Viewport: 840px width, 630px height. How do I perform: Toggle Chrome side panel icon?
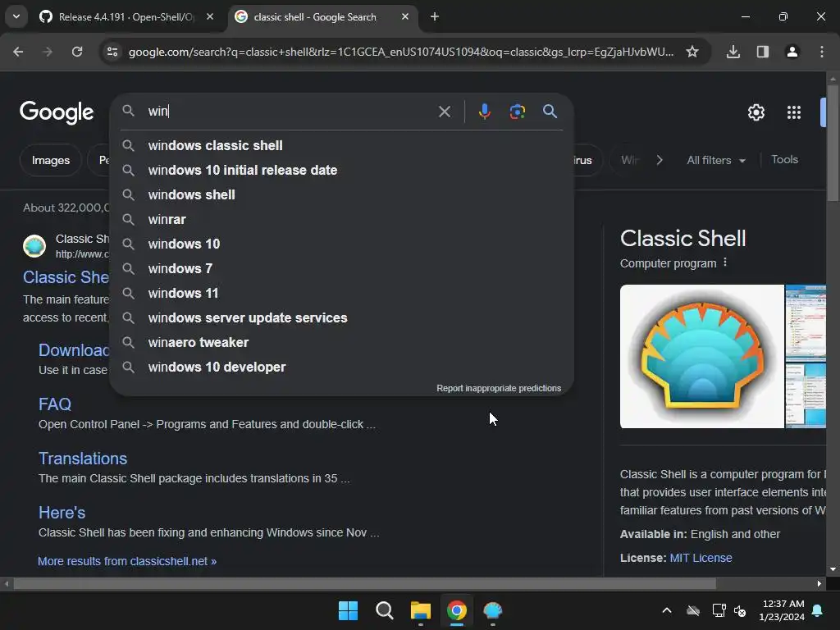tap(762, 52)
